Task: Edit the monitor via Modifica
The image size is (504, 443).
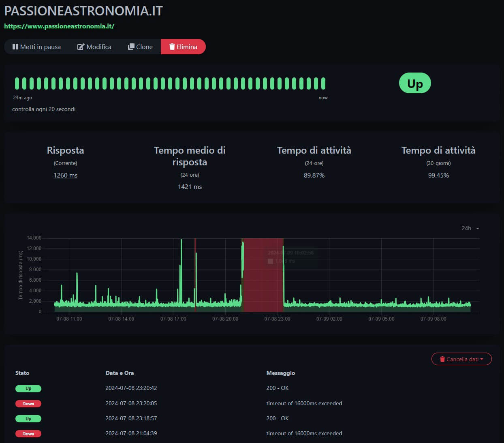Action: 94,47
